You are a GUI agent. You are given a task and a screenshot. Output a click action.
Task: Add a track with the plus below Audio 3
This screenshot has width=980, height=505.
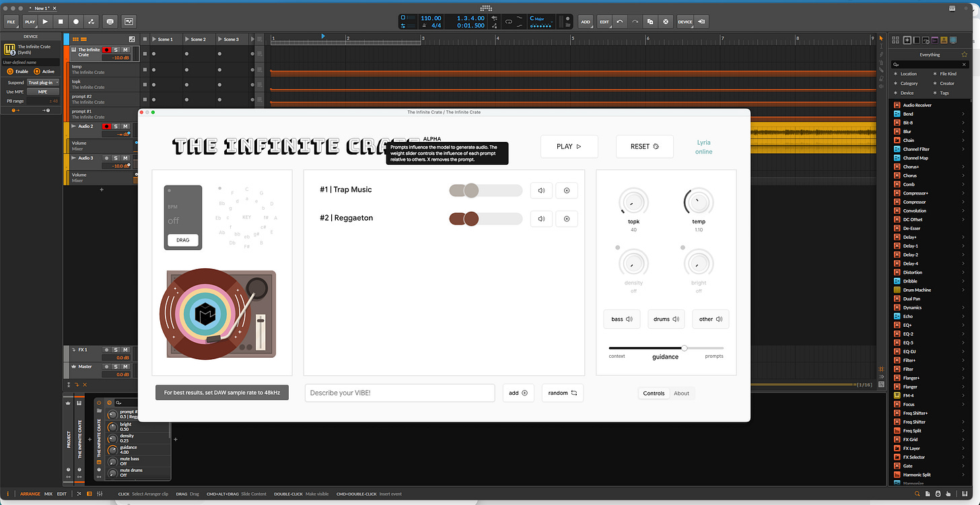pos(102,190)
